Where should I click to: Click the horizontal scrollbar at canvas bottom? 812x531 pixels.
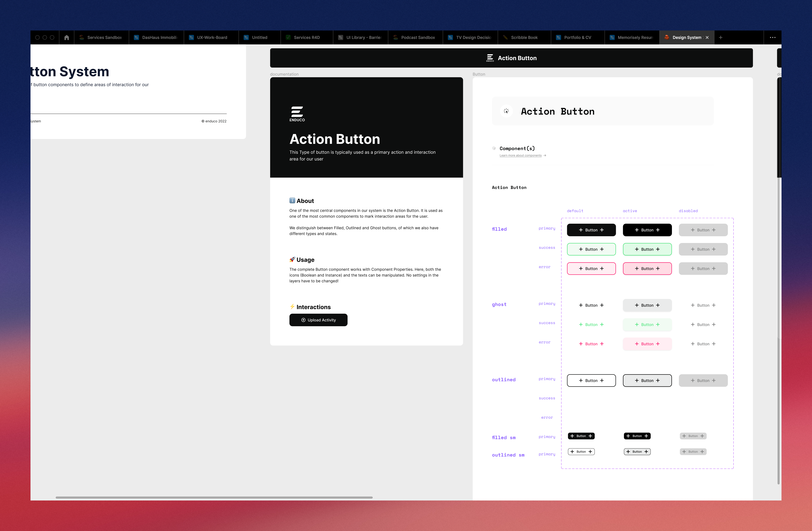(x=214, y=498)
